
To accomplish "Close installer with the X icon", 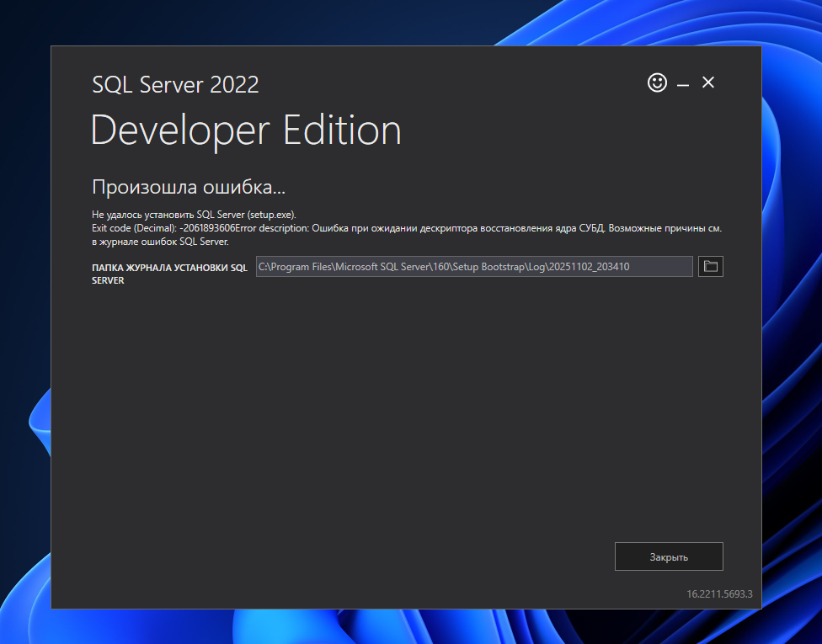I will (708, 82).
